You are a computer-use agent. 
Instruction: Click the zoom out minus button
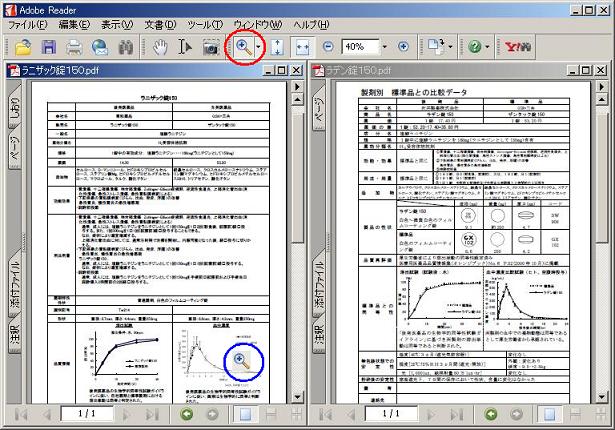click(327, 47)
